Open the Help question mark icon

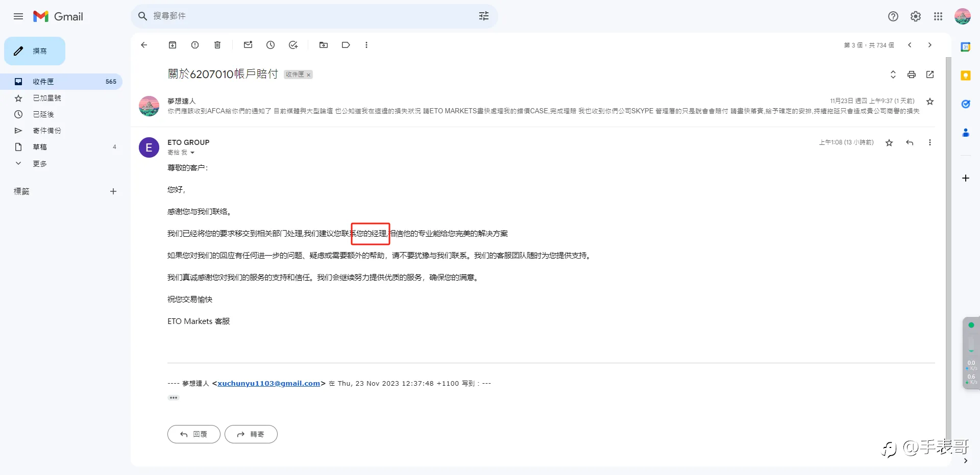(893, 16)
